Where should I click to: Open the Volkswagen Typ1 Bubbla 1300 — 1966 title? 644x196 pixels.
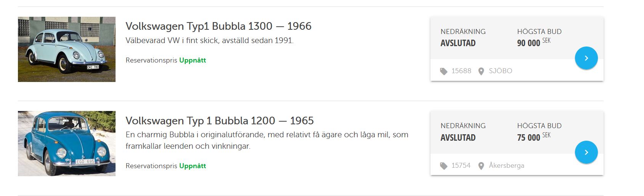[218, 26]
